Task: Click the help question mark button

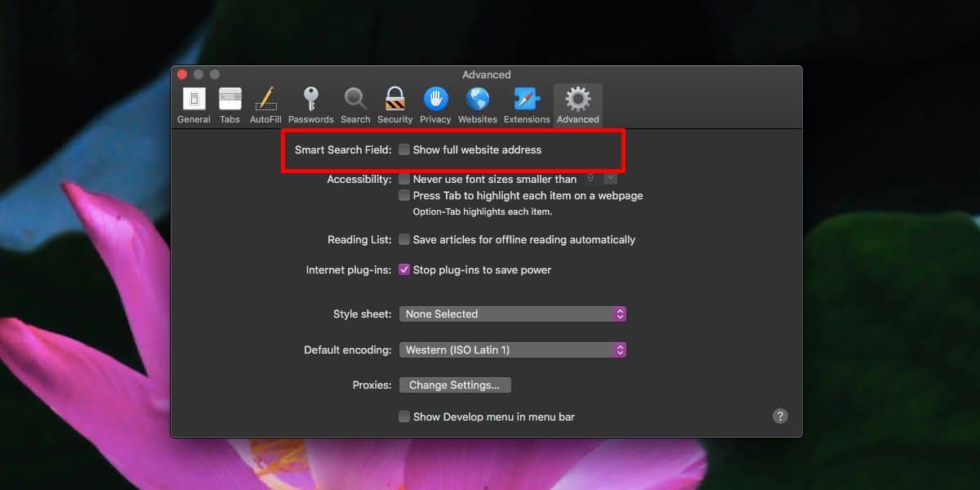Action: pos(780,416)
